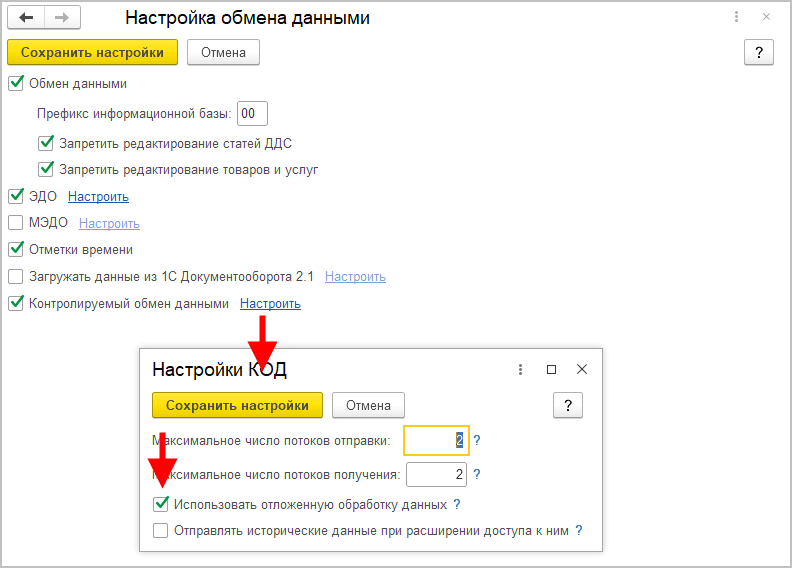Enable Отправлять исторические данные при расширении доступа
This screenshot has width=792, height=568.
(161, 531)
